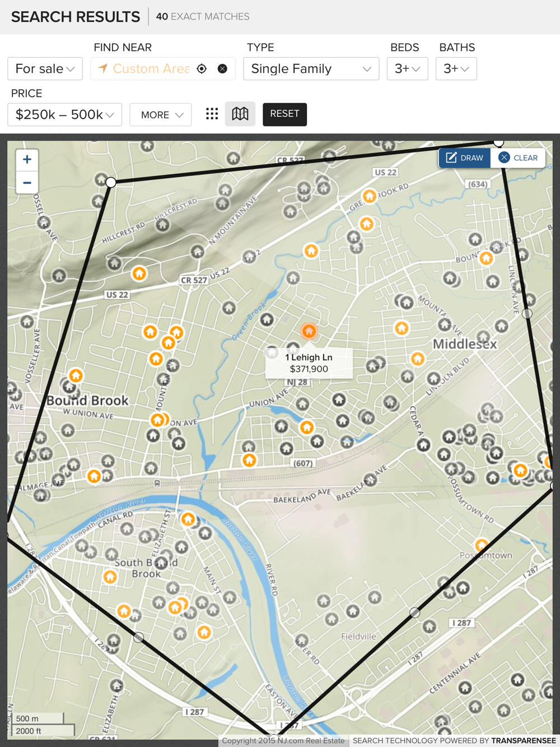Screen dimensions: 560x747
Task: Use current location crosshair icon
Action: click(202, 69)
